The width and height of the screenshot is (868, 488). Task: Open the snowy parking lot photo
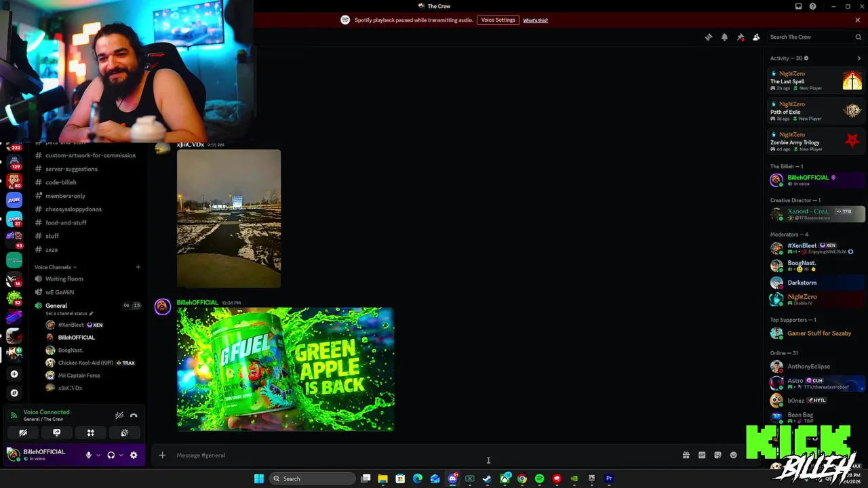229,218
